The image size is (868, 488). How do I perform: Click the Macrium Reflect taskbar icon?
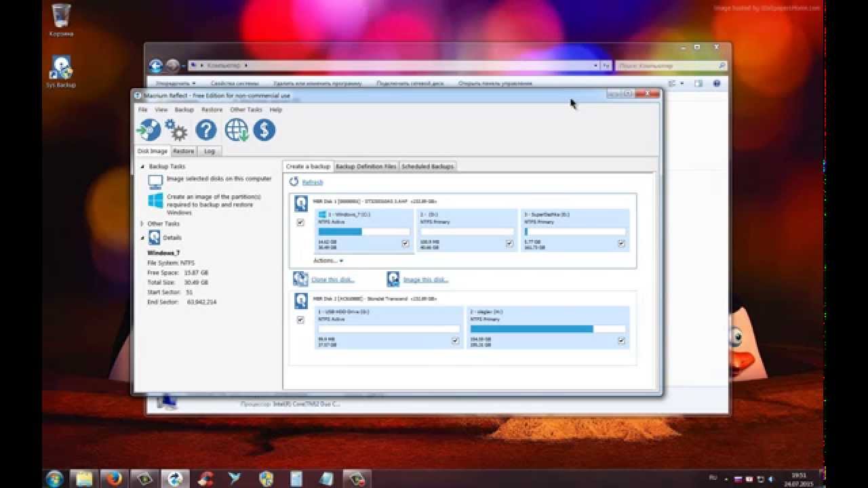[x=175, y=479]
